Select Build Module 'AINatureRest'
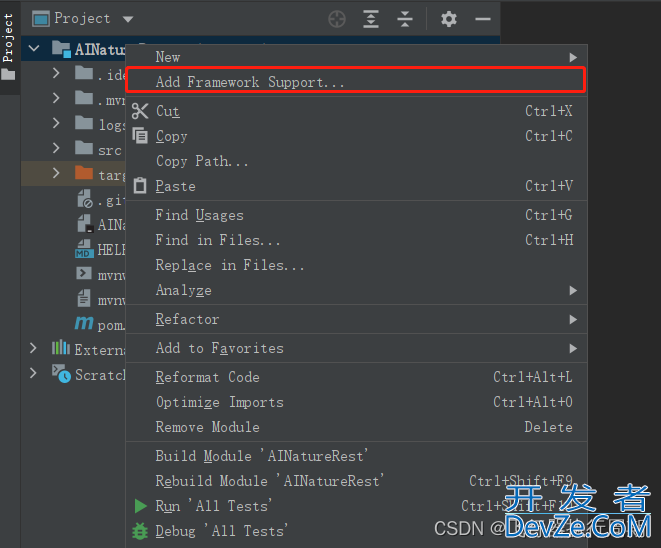 click(x=356, y=456)
